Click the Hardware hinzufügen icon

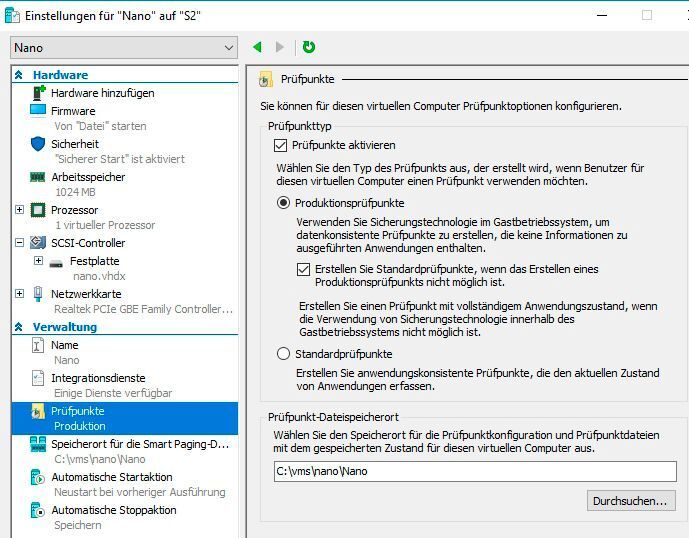[x=39, y=93]
